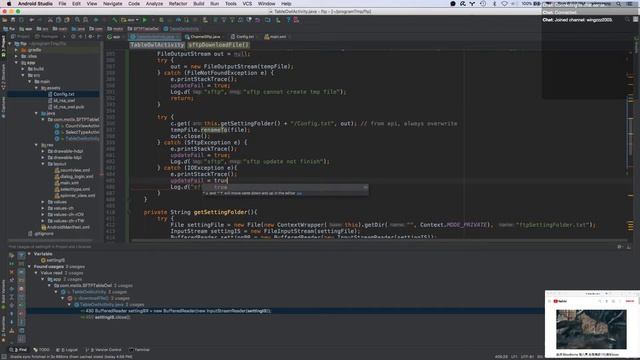Open the Analyze menu
Viewport: 640px width, 360px height.
(x=154, y=4)
